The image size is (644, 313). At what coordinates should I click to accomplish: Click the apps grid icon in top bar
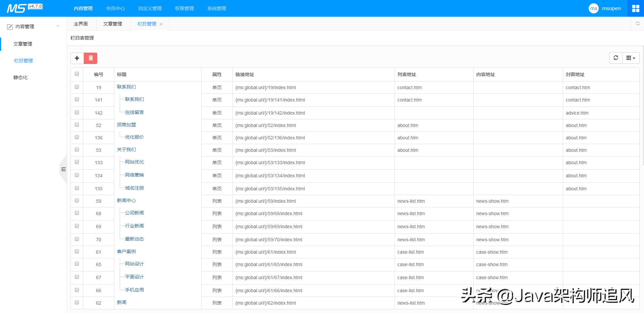(x=636, y=8)
